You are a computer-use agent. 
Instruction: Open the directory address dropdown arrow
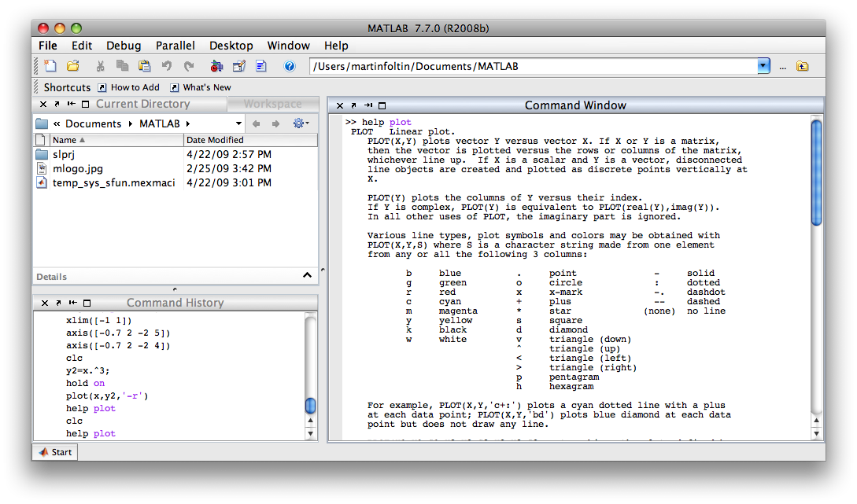(x=239, y=123)
